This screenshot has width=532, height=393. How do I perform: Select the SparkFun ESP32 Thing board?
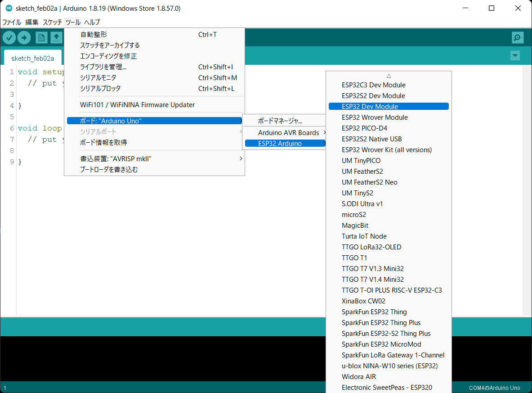(374, 312)
